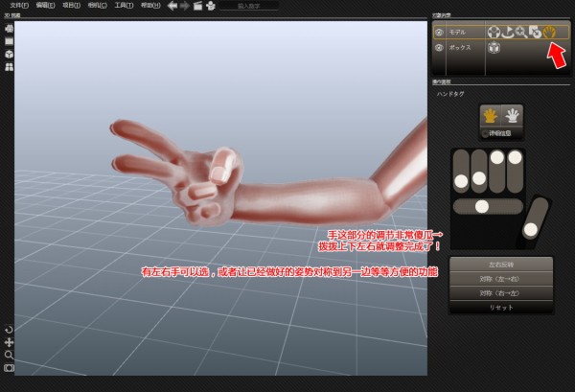Toggle visibility eye for モデル layer

coord(439,32)
